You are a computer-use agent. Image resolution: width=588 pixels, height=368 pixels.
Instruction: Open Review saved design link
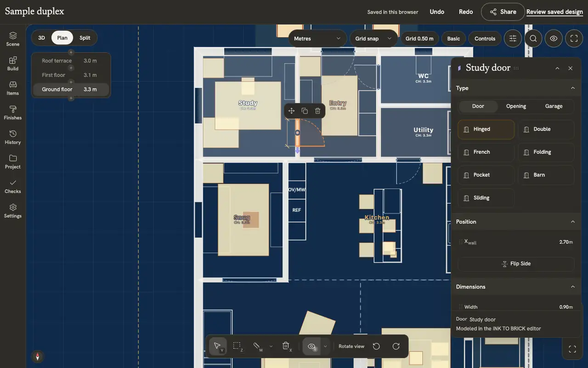tap(554, 12)
